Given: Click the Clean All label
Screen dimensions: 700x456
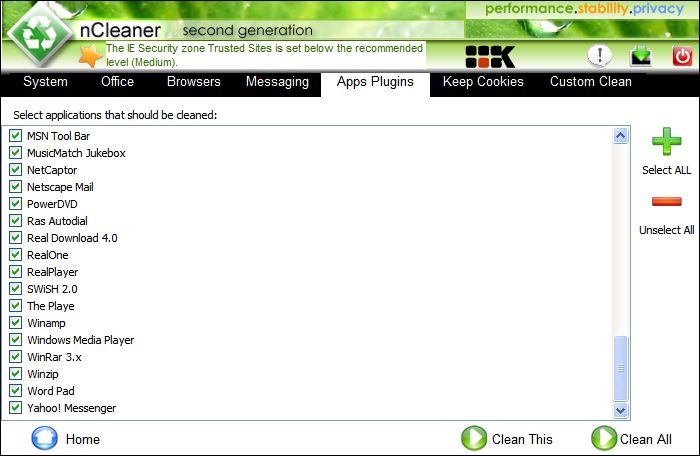Looking at the screenshot, I should pos(646,439).
